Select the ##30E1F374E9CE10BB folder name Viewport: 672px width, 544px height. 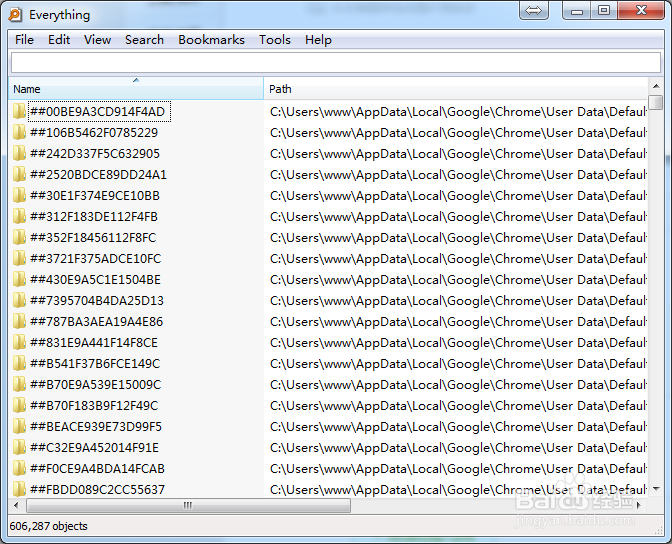95,196
